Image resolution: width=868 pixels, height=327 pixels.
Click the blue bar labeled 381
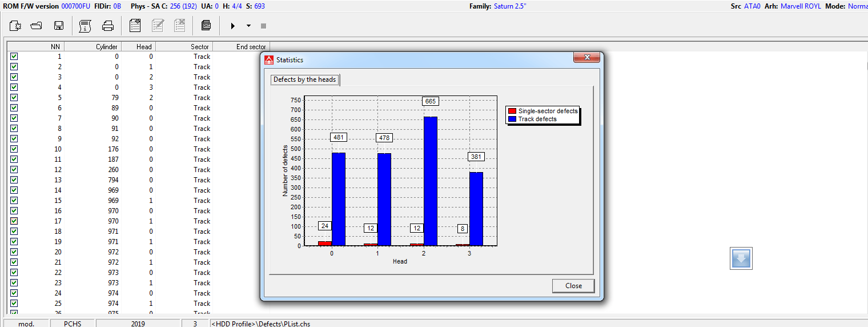[476, 209]
